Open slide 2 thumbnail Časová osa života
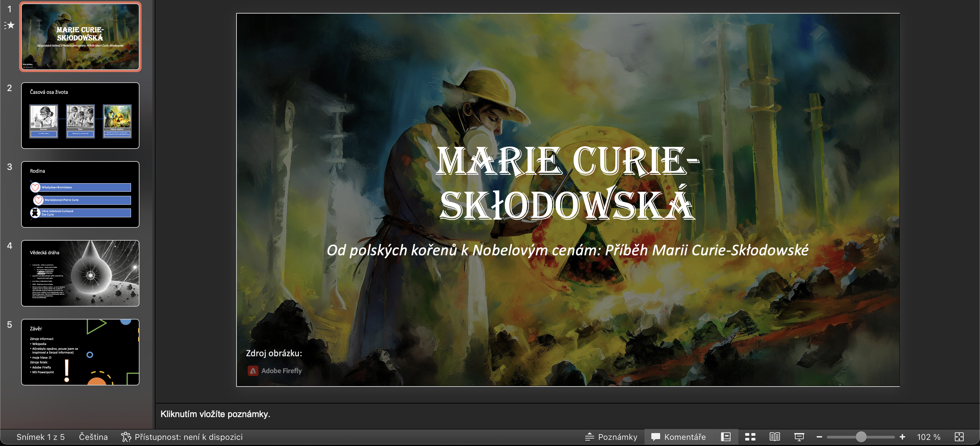 point(80,116)
